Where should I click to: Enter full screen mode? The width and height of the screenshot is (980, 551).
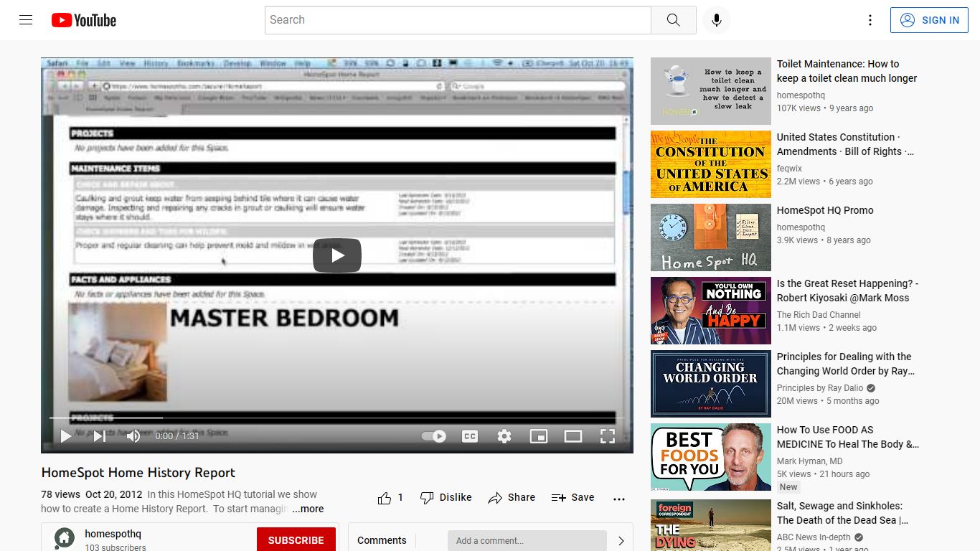pos(608,436)
